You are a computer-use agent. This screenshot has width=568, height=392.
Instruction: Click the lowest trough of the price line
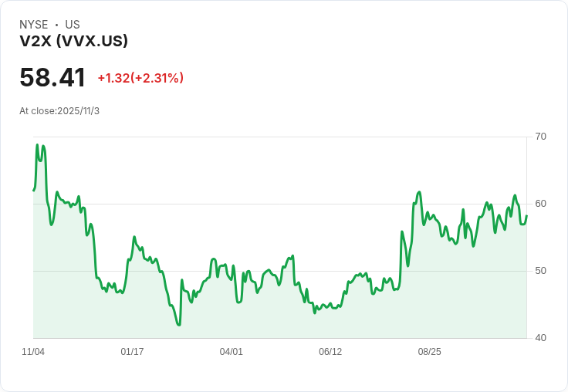(178, 325)
